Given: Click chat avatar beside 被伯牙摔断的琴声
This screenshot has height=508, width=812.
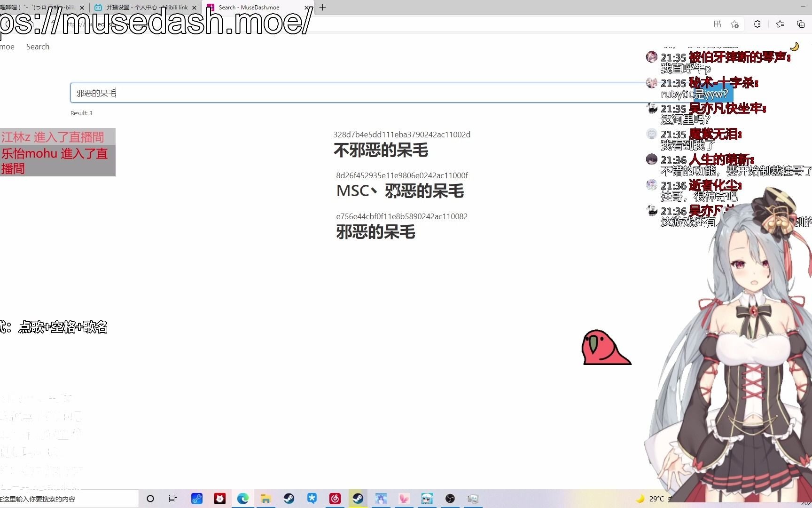Looking at the screenshot, I should (651, 57).
